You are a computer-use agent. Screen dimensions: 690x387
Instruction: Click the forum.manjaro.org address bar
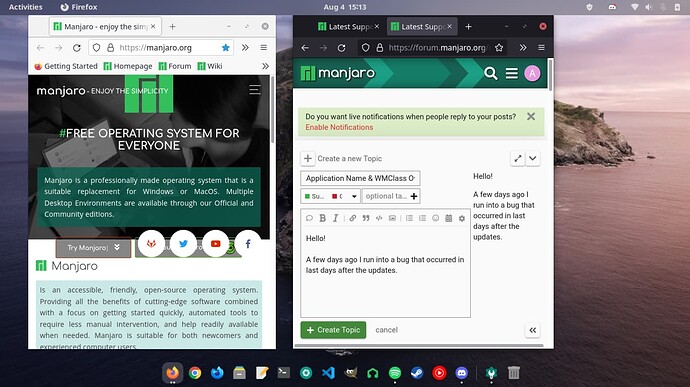pos(437,48)
